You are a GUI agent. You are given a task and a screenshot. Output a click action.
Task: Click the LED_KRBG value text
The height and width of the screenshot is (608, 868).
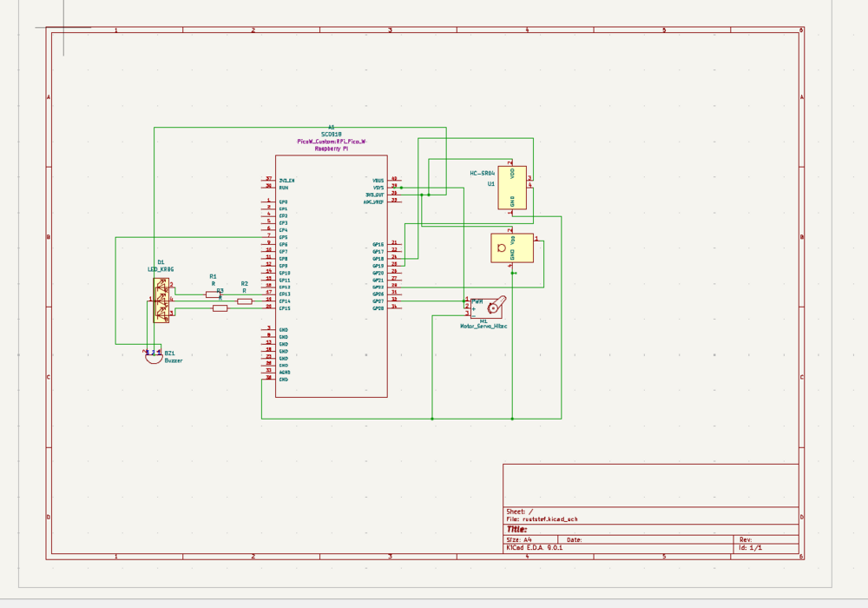[161, 269]
